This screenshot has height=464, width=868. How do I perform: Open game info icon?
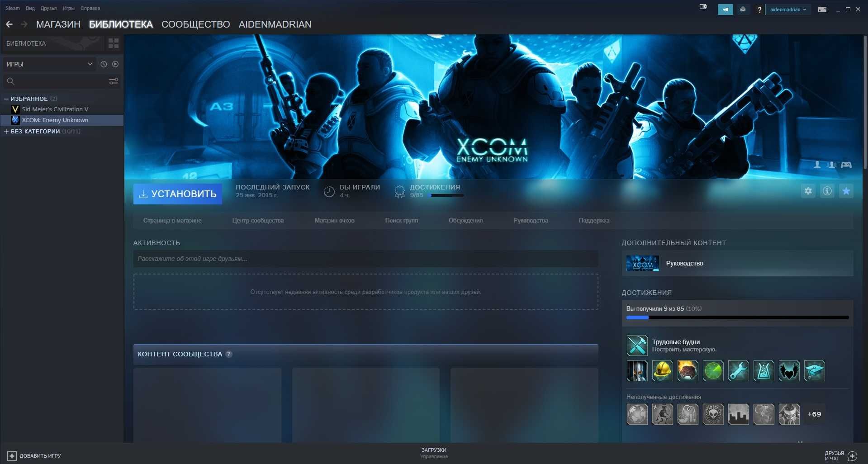[x=827, y=191]
